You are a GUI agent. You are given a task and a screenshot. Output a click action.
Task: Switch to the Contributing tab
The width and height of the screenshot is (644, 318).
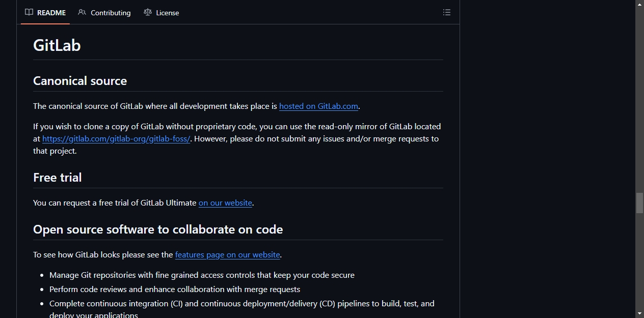[x=104, y=12]
